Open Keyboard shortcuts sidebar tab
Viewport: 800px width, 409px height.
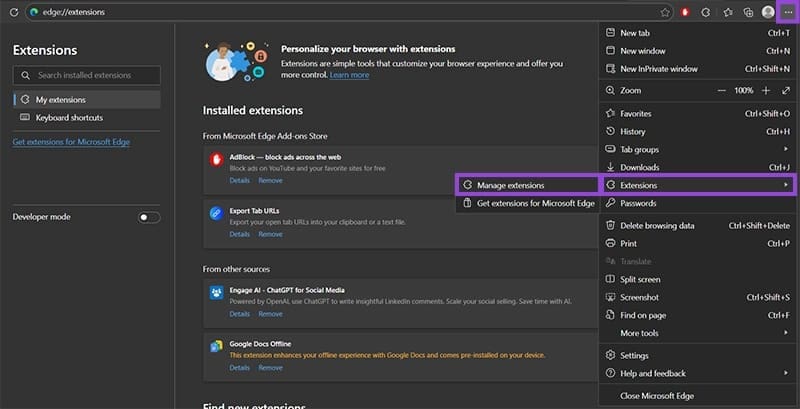coord(87,117)
